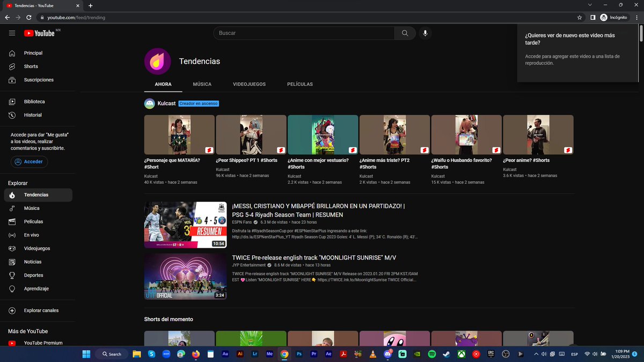The image size is (644, 362).
Task: Select Deportes under Explorar
Action: pyautogui.click(x=37, y=275)
